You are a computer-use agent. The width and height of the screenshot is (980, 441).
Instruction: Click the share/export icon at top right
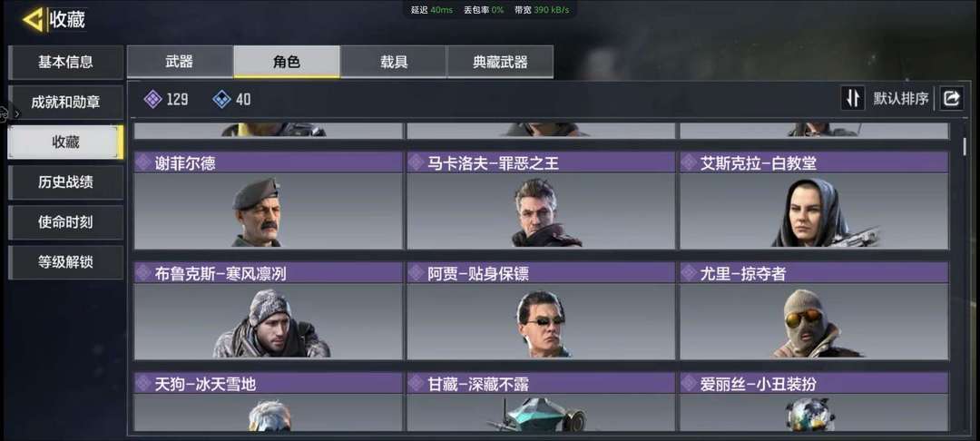click(951, 98)
